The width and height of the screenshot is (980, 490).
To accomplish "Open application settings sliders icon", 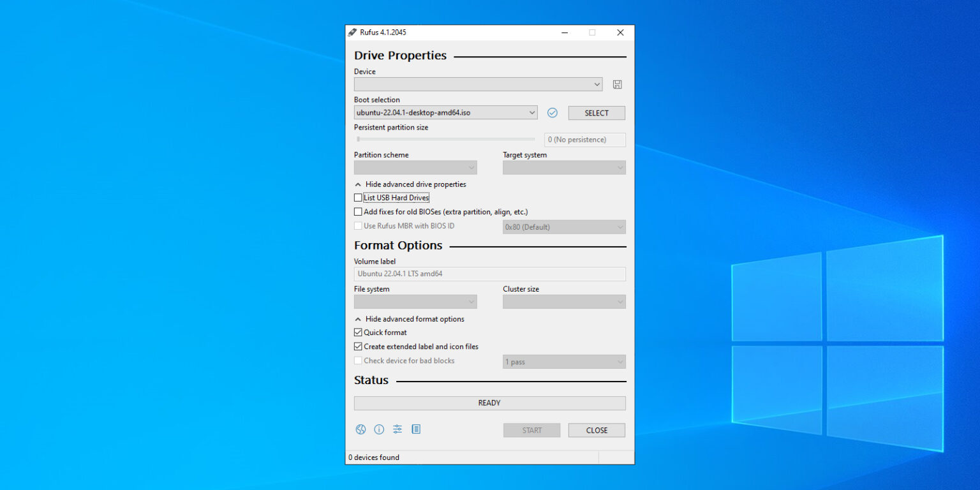I will tap(397, 429).
